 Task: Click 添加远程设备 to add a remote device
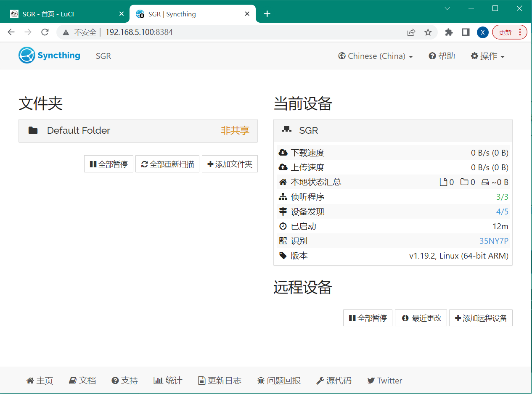[x=481, y=318]
